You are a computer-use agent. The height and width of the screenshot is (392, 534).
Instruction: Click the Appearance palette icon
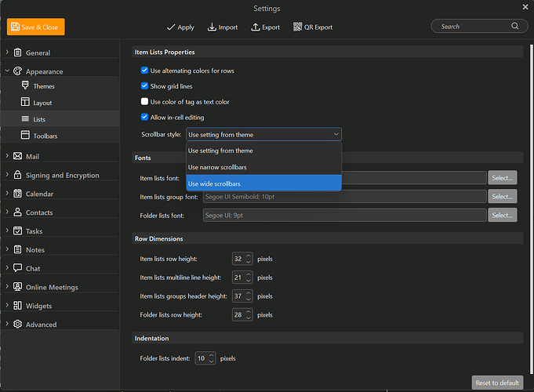[17, 71]
